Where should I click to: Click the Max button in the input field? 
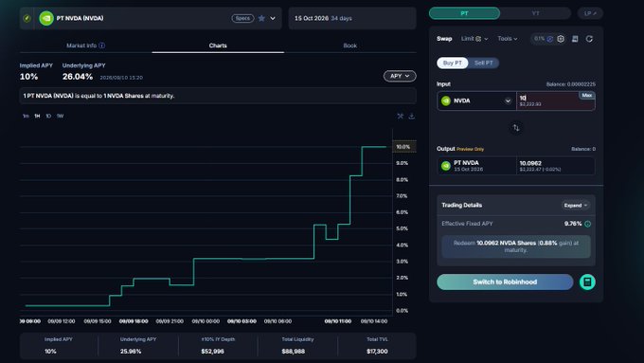pos(587,96)
